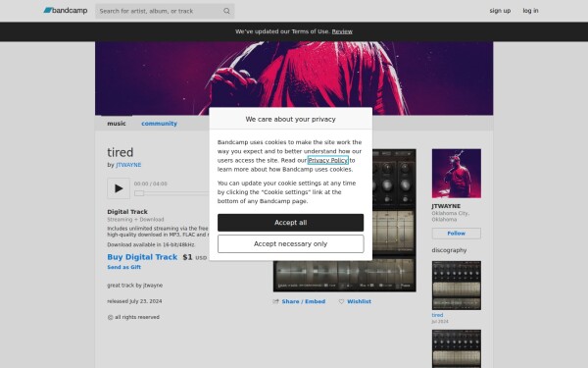
Task: Open the sign up link
Action: tap(500, 11)
